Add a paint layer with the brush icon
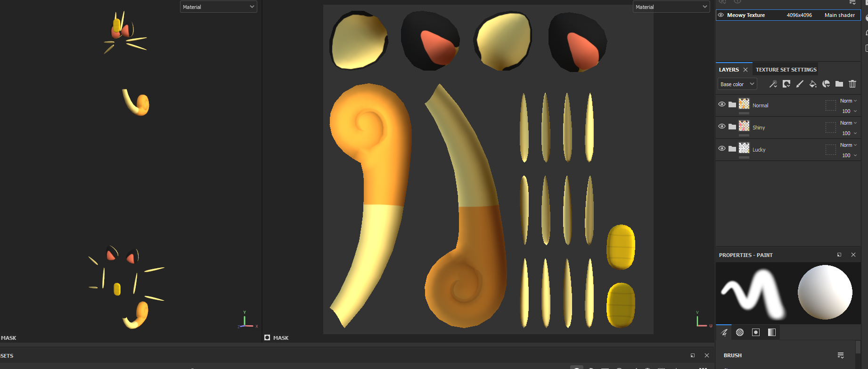Screen dimensions: 868x369 [800, 84]
